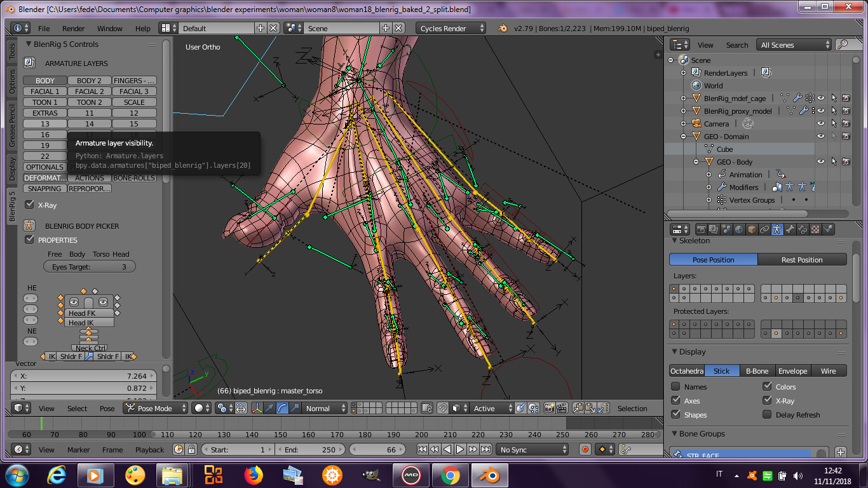Click the RenderLayers icon beside RenderLayers row
Screen dimensions: 868x488
pos(766,72)
